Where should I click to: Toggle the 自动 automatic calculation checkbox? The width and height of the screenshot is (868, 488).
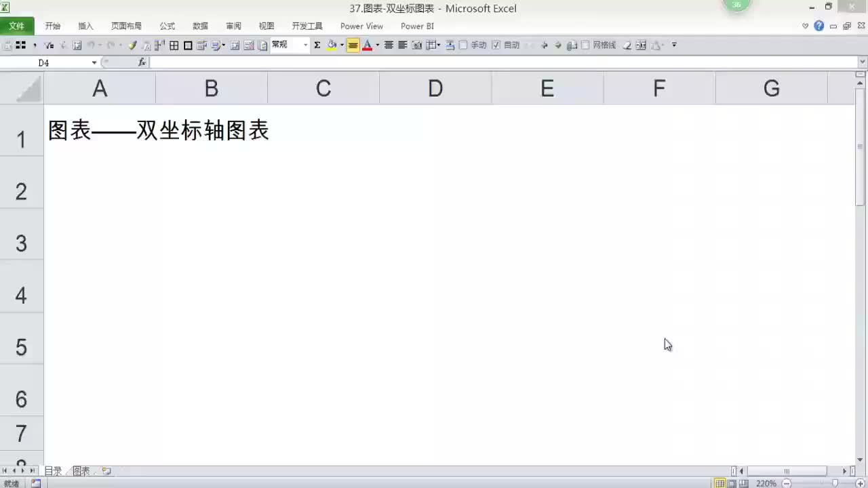[496, 45]
